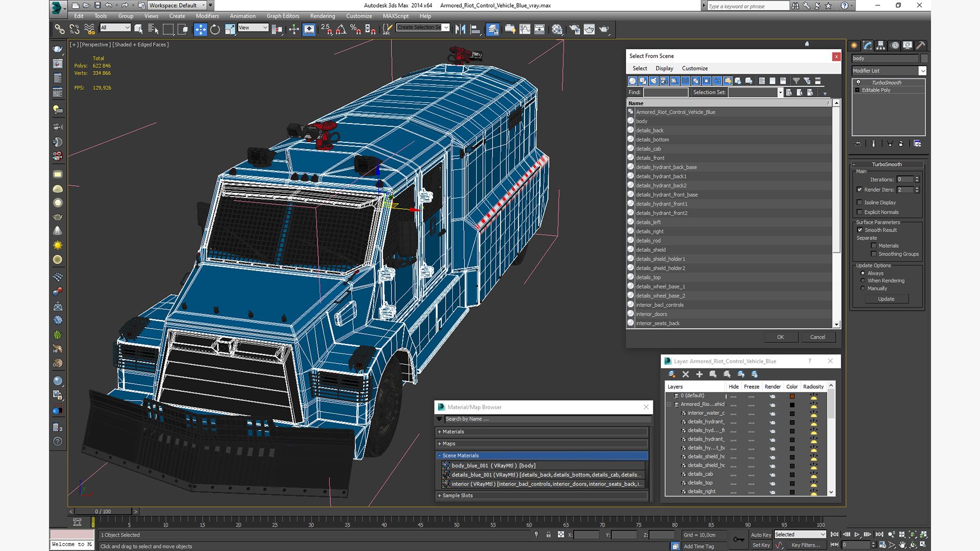Click Go to End animation control
This screenshot has height=551, width=980.
point(879,535)
